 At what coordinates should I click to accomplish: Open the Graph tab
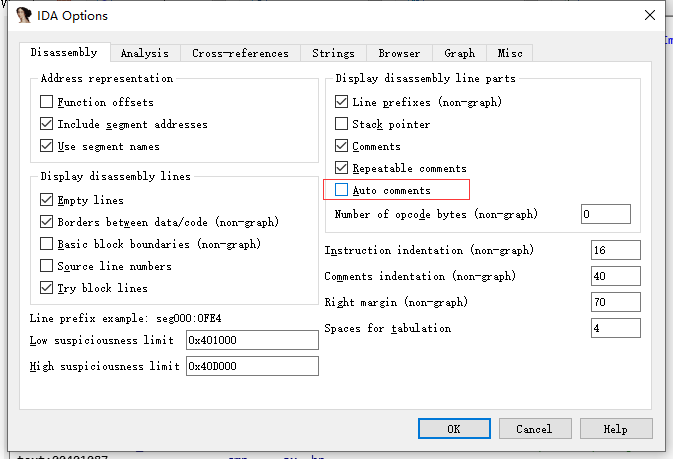[x=460, y=53]
